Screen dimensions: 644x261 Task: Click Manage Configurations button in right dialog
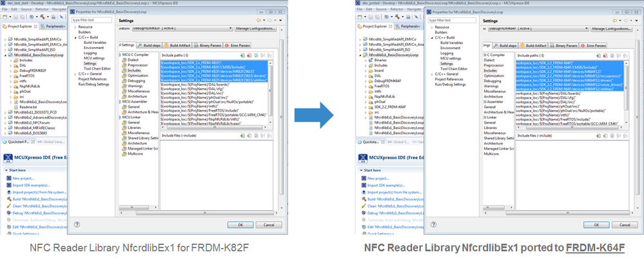click(612, 29)
